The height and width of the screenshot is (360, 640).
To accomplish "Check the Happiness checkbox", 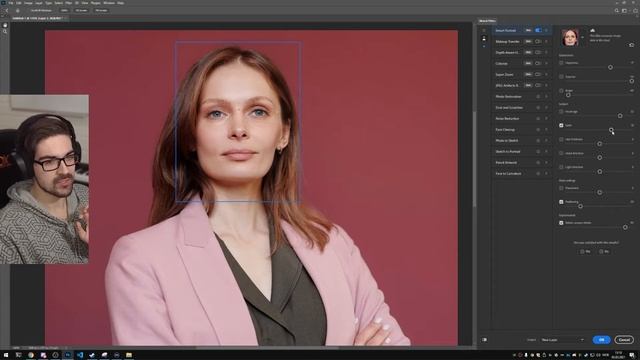I will 561,63.
